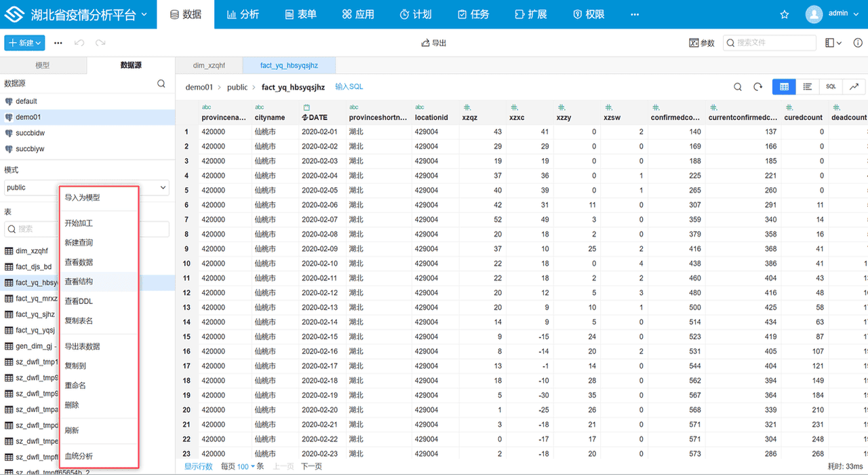Open the 新建 dropdown button
868x475 pixels.
pos(24,43)
